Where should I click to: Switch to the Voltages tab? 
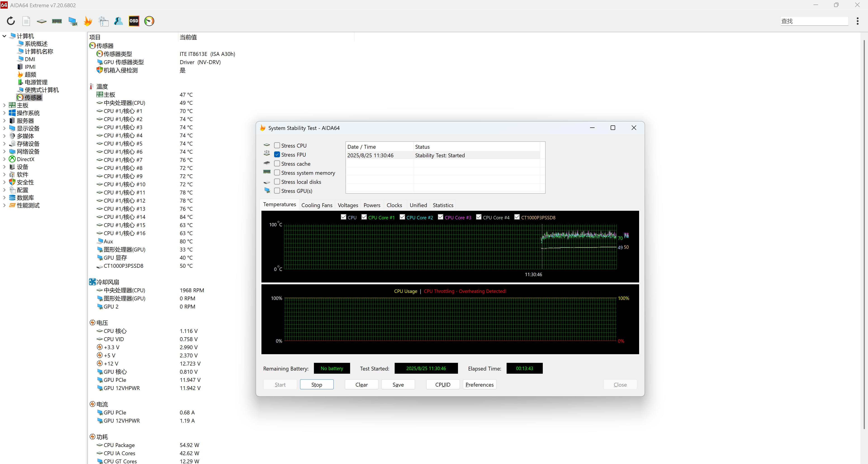(348, 205)
